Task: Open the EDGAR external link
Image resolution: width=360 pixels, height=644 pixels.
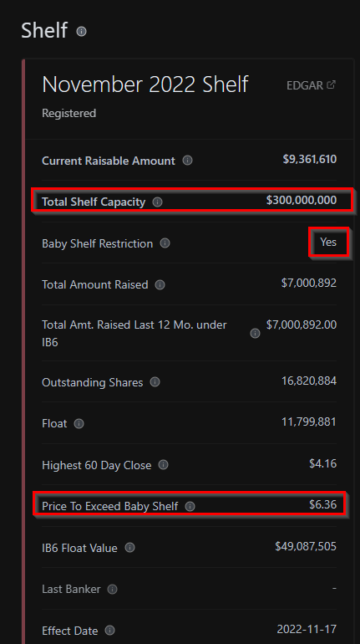Action: 312,85
